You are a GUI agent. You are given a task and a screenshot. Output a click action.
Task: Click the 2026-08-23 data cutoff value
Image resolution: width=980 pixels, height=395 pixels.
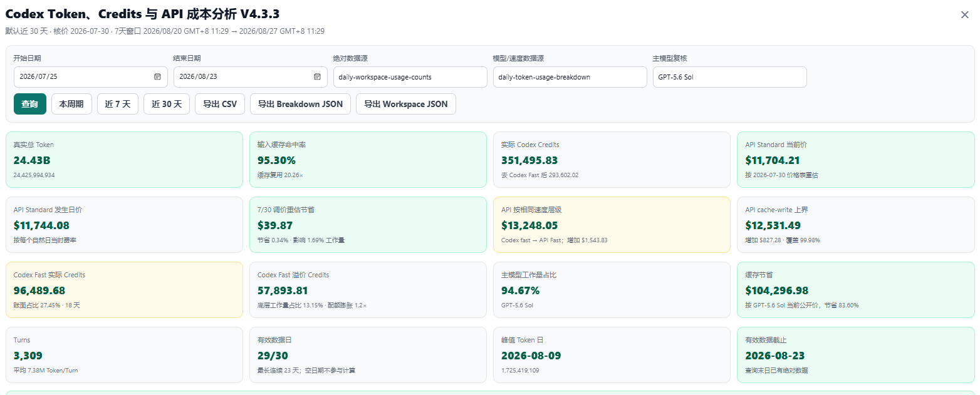coord(775,356)
